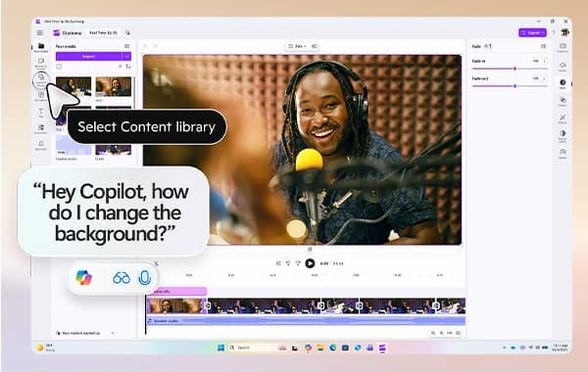Open the user profile avatar
Image resolution: width=588 pixels, height=372 pixels.
tap(564, 32)
